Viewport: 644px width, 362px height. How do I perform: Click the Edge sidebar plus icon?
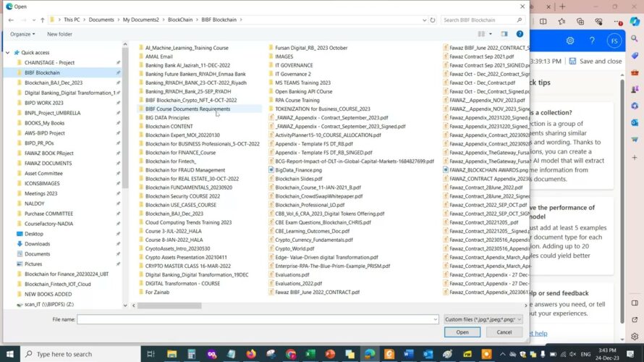click(x=635, y=157)
